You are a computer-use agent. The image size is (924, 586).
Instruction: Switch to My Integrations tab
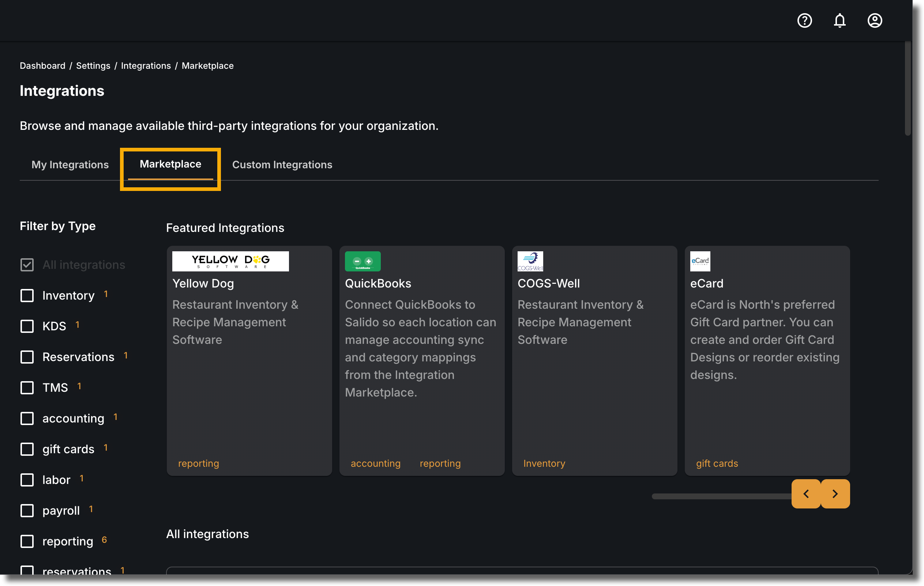click(x=70, y=165)
